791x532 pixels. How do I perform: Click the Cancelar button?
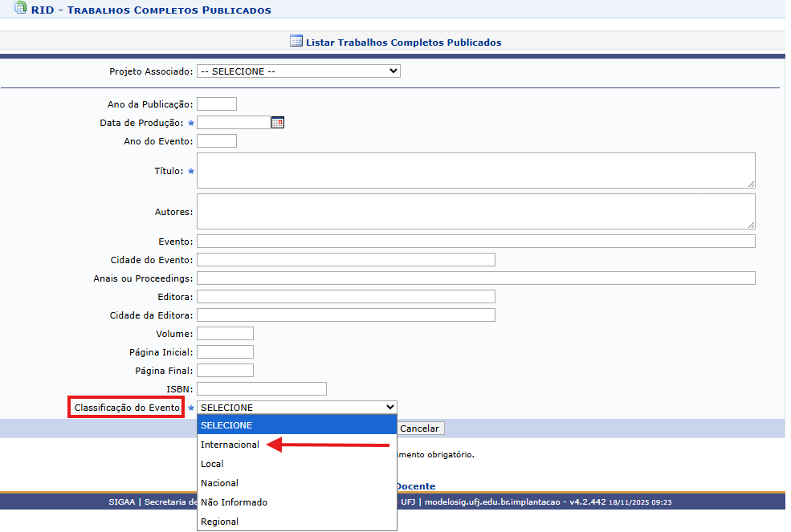[x=419, y=428]
